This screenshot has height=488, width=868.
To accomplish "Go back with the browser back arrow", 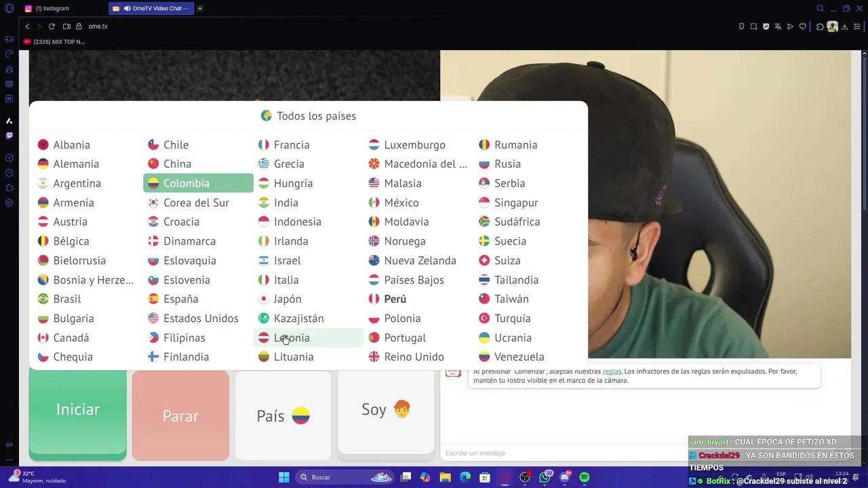I will (x=27, y=26).
